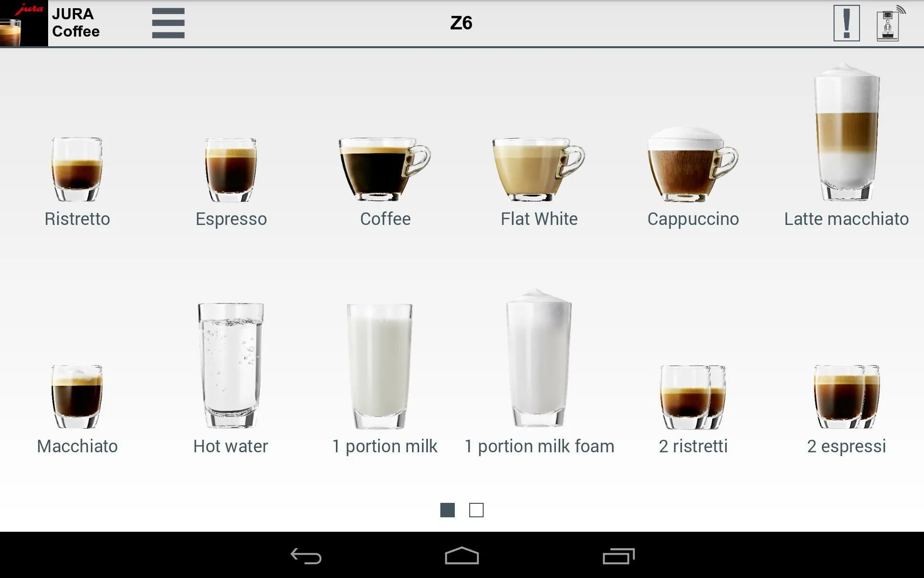Select Espresso coffee drink
Viewport: 924px width, 578px height.
(x=231, y=171)
